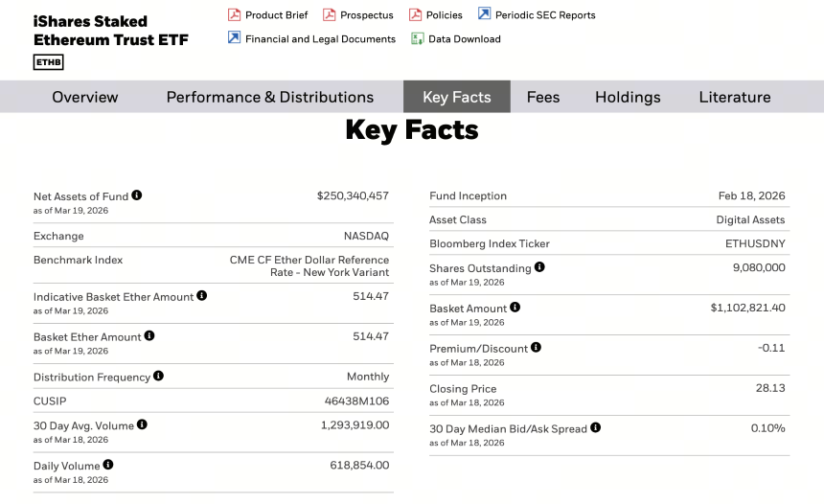Click info icon beside Shares Outstanding
The image size is (824, 504).
pos(539,267)
